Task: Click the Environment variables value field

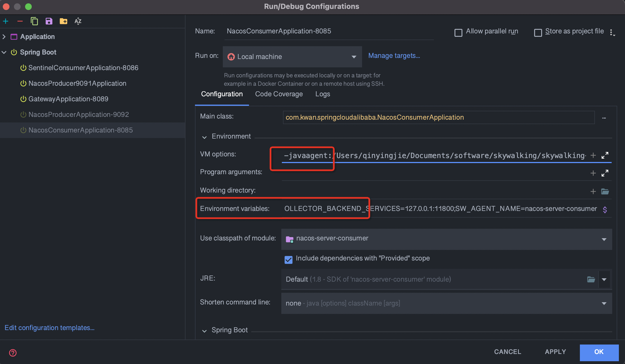Action: tap(441, 209)
